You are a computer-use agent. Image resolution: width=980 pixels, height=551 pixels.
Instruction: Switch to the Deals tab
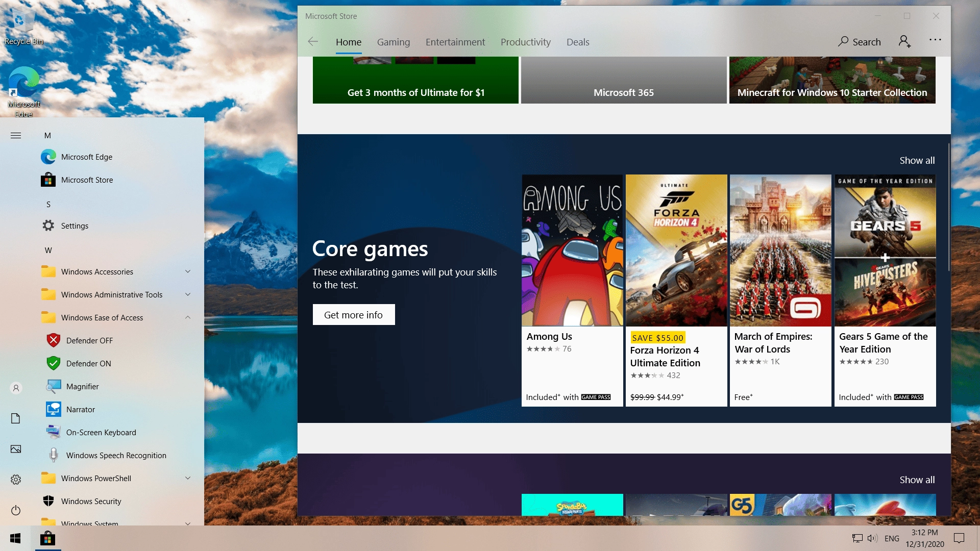(578, 42)
